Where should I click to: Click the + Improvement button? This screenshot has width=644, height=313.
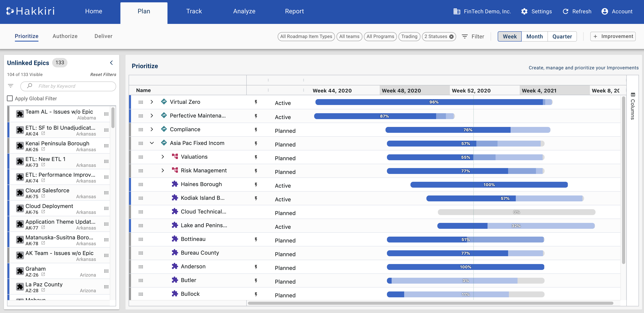(x=613, y=36)
